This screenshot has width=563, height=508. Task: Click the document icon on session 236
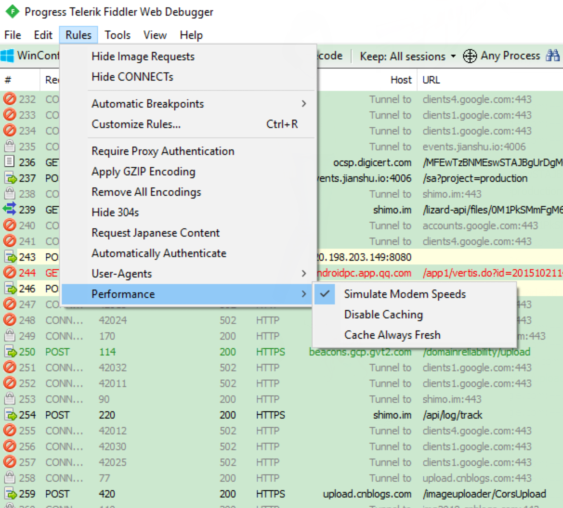(x=10, y=162)
